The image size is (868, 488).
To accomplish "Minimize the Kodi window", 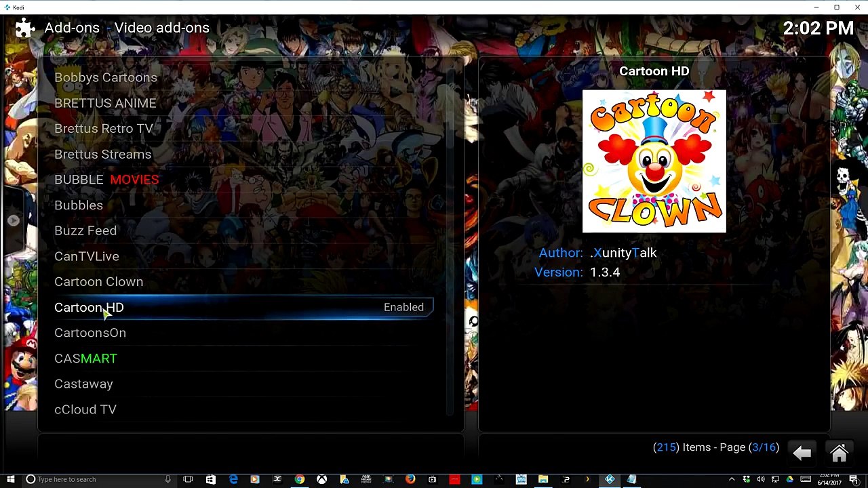I will coord(817,7).
